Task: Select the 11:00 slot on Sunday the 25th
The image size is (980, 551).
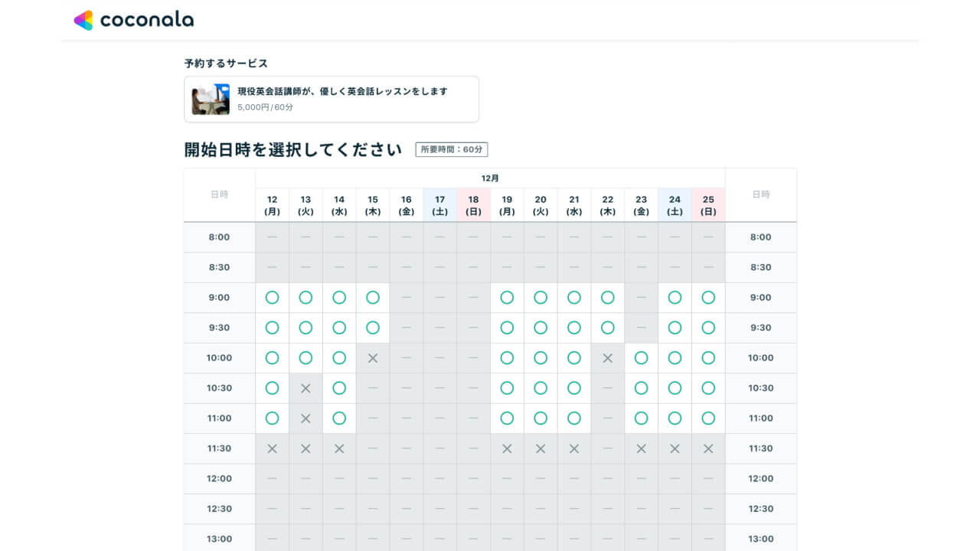Action: (708, 419)
